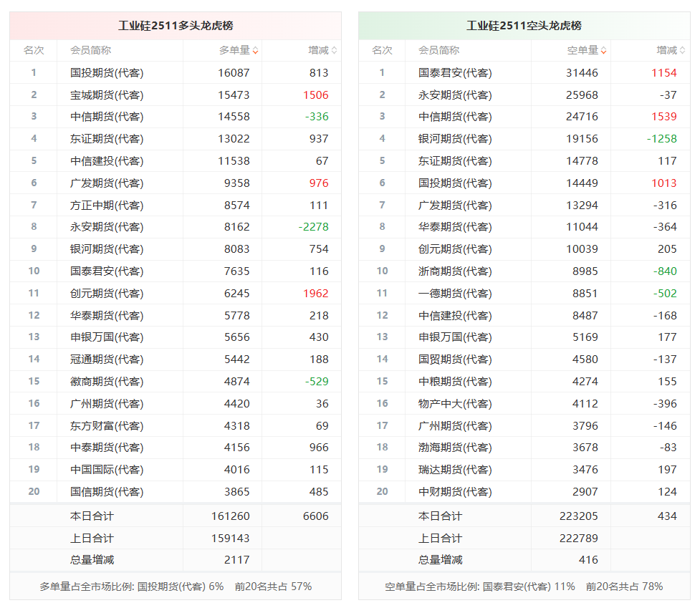Click short volume value 3796

tap(585, 425)
